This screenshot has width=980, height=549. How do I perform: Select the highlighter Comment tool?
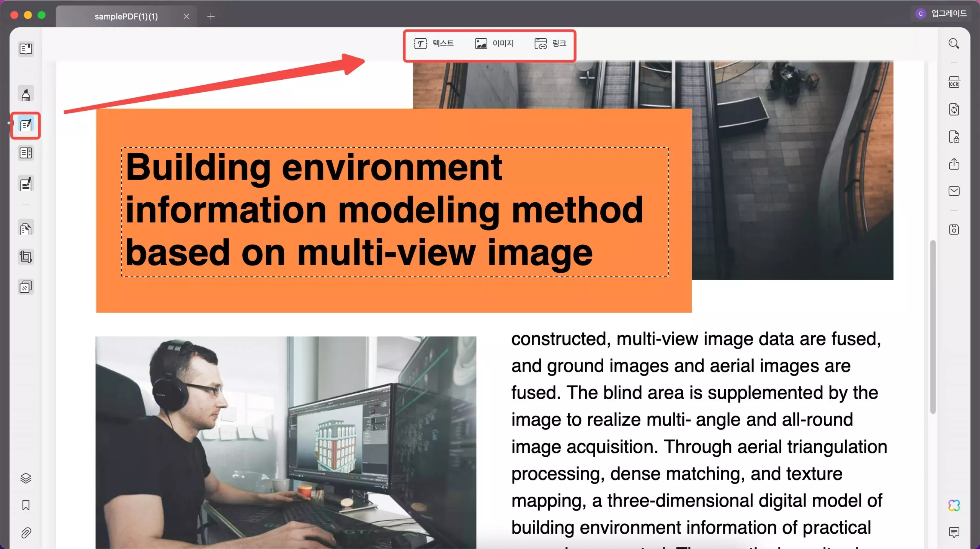point(26,94)
